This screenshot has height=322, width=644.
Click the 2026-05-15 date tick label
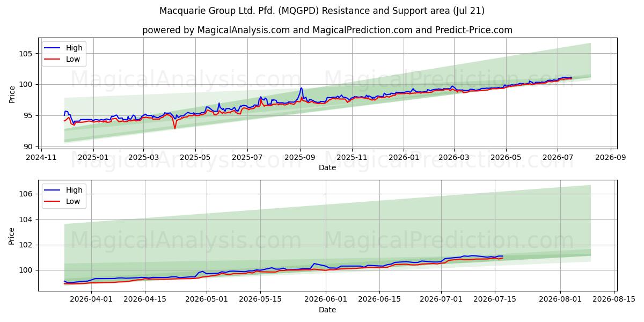(x=260, y=299)
